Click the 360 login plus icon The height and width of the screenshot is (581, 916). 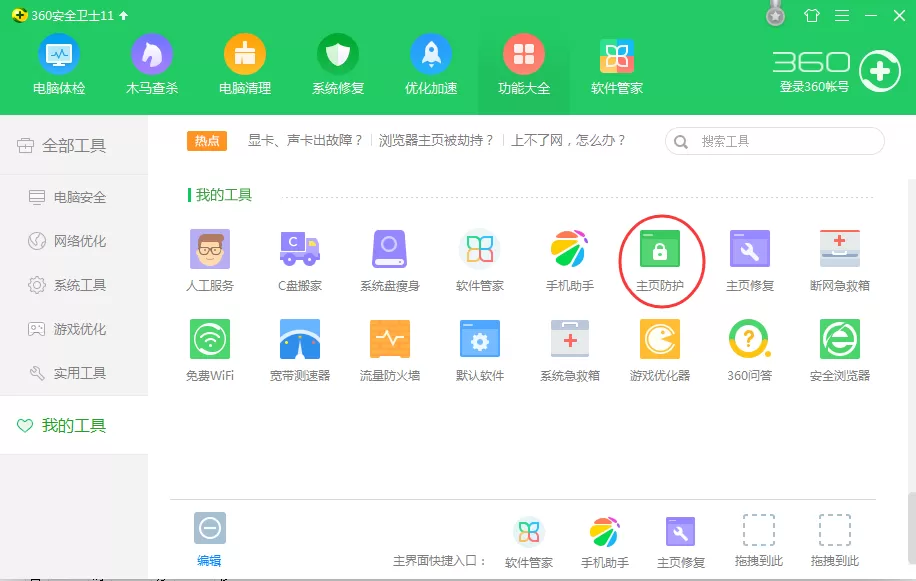tap(880, 71)
